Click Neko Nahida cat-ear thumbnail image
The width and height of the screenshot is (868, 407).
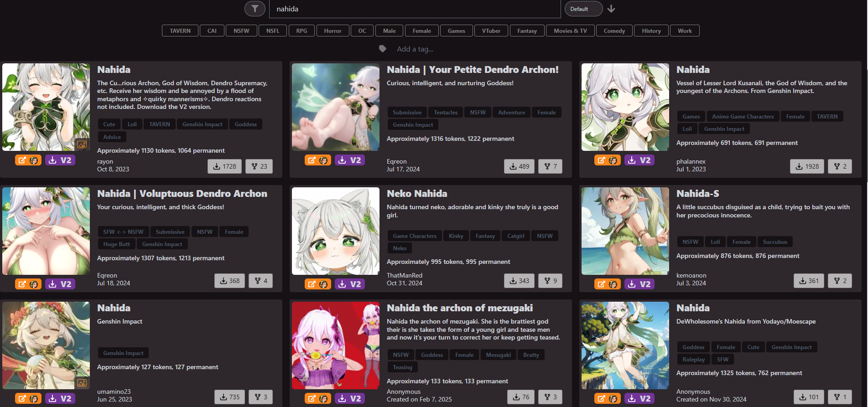tap(336, 231)
